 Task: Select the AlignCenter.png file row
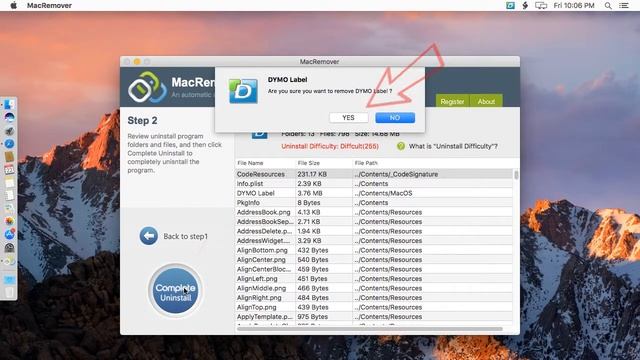(374, 260)
